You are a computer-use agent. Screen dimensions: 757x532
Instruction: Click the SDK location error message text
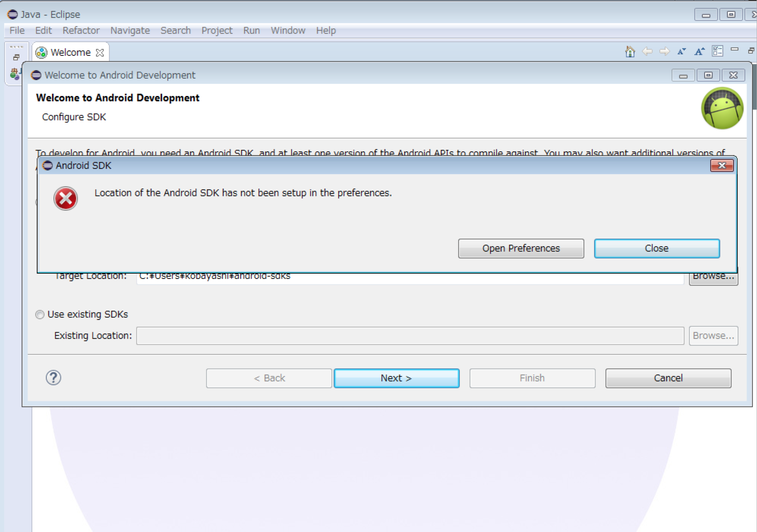click(243, 193)
